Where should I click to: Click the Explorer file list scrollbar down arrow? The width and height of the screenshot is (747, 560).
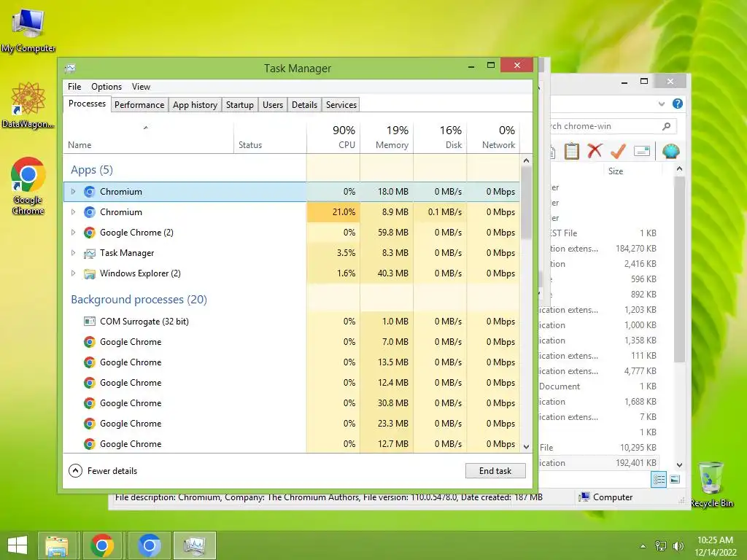click(680, 464)
